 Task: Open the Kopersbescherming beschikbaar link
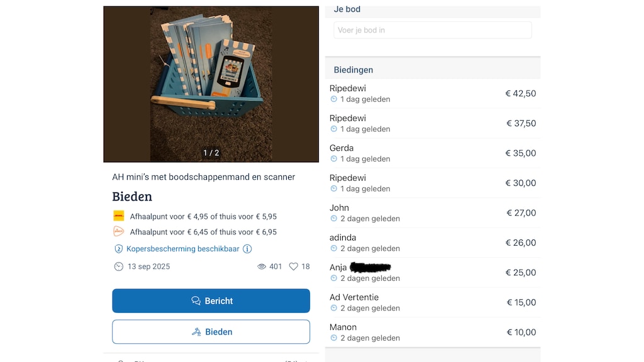click(183, 249)
